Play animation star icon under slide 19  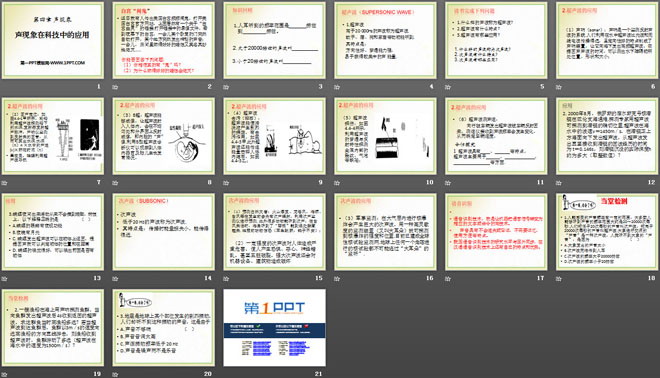(5, 374)
